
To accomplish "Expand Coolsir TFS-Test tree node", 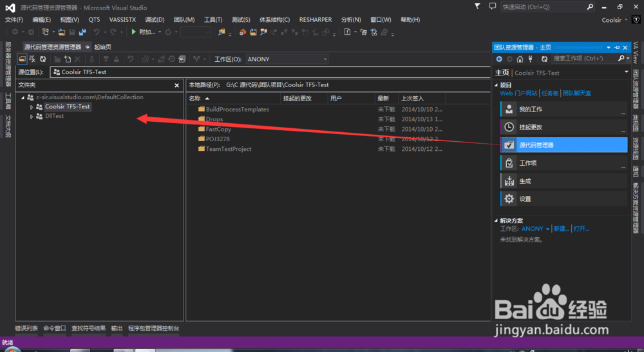I will 31,107.
